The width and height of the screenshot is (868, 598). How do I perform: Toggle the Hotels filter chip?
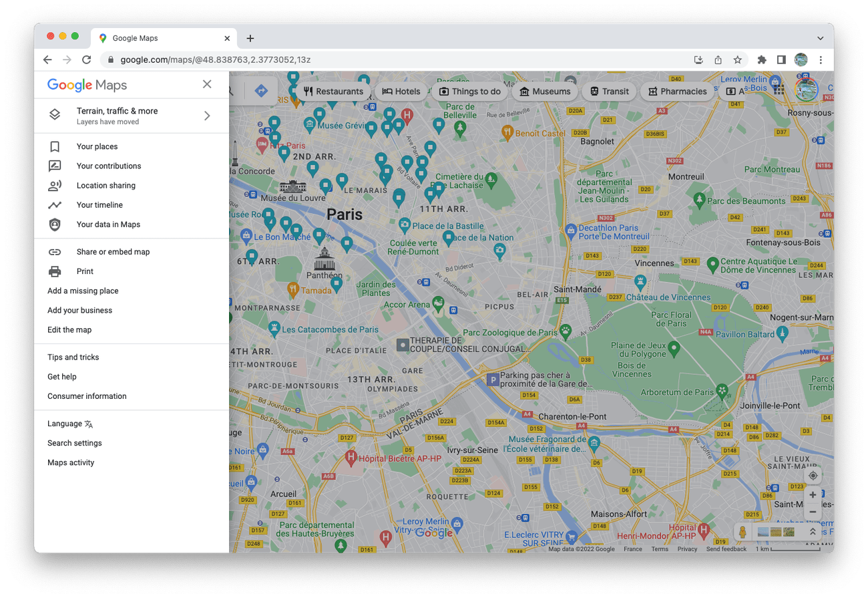point(401,91)
